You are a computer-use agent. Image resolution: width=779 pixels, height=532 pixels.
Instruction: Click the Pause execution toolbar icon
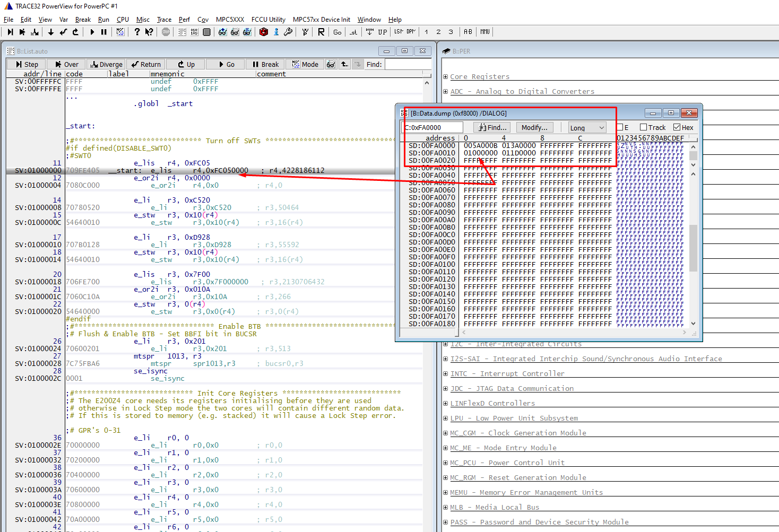pos(103,32)
